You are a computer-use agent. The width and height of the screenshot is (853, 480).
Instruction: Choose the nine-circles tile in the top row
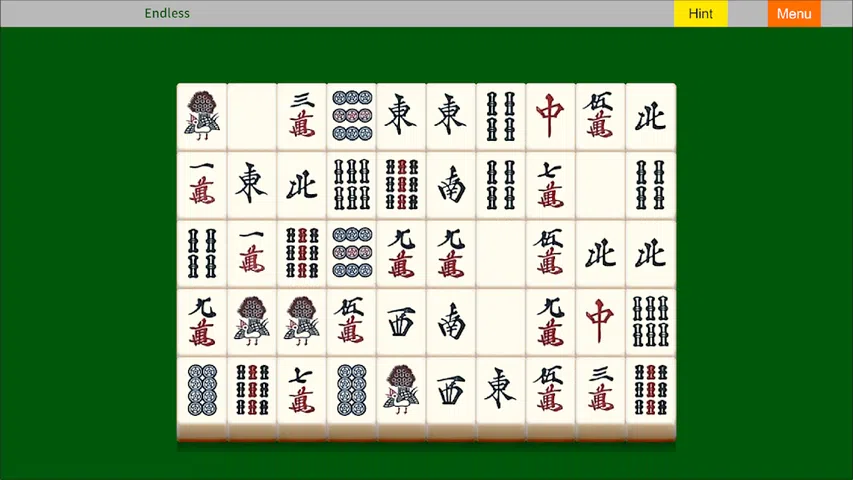[x=351, y=116]
